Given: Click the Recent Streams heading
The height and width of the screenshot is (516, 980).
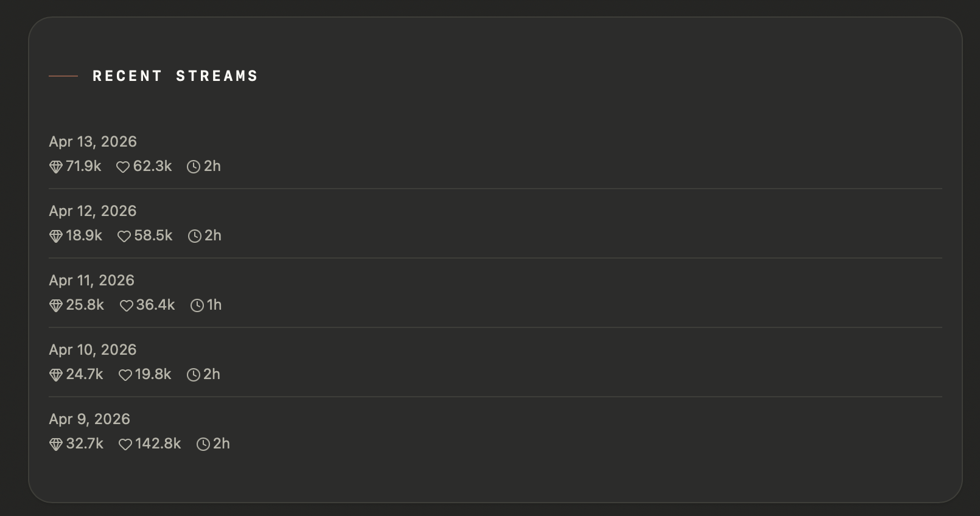Looking at the screenshot, I should pyautogui.click(x=175, y=76).
